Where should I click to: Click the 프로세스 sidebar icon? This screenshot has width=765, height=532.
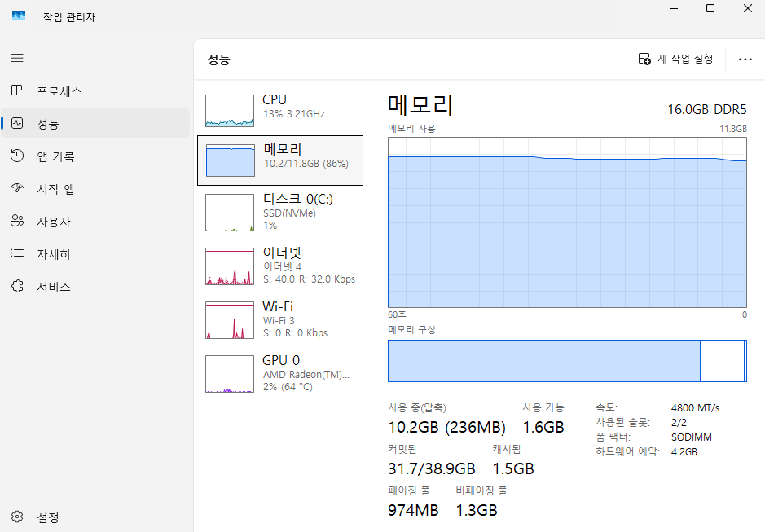point(17,90)
